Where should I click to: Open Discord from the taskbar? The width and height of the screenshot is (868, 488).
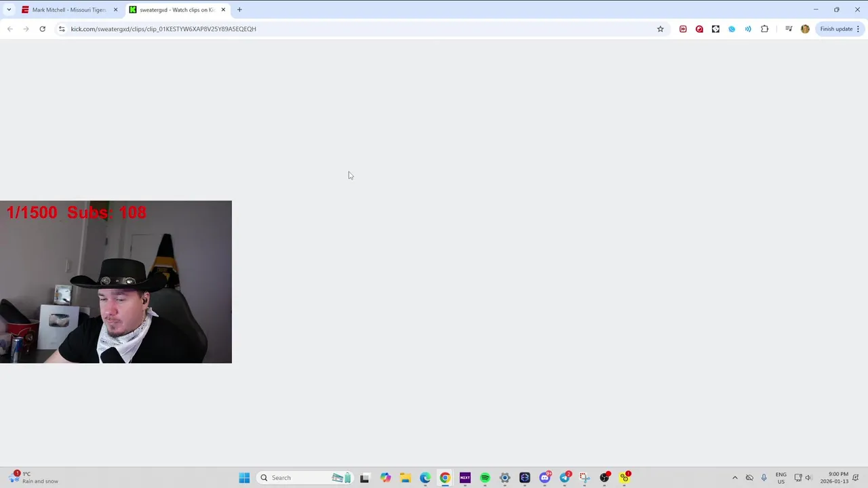tap(545, 478)
